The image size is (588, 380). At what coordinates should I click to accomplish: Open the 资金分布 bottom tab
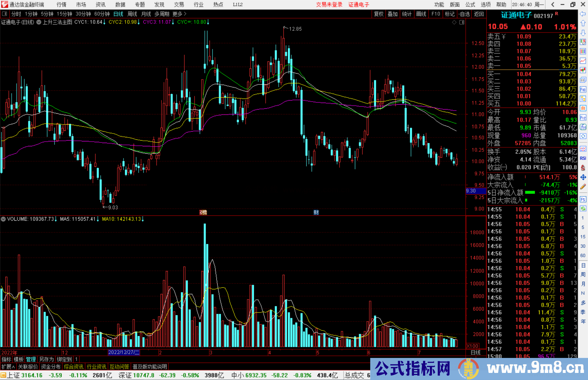[51, 367]
